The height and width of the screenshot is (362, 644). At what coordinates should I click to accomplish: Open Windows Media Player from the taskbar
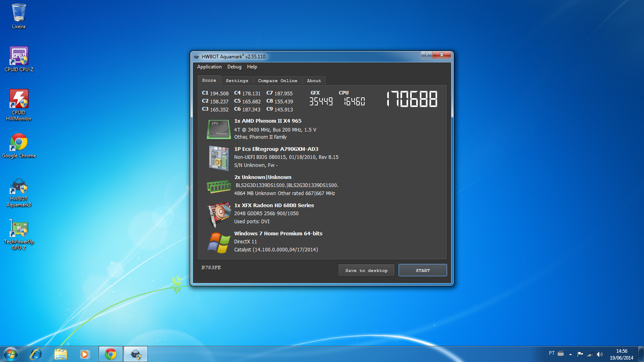[x=85, y=354]
